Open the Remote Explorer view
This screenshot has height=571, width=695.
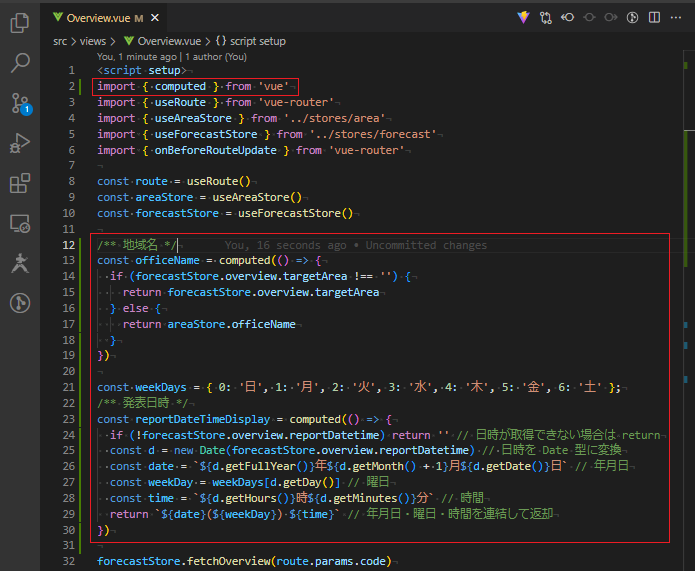20,223
